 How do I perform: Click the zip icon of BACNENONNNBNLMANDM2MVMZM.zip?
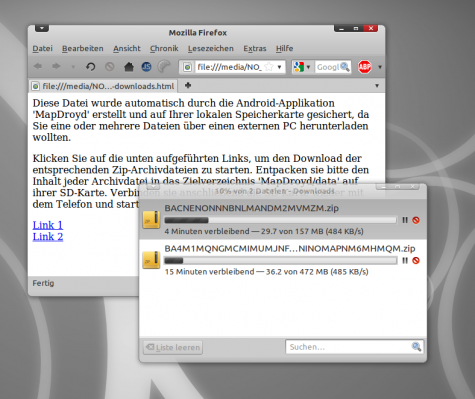click(151, 219)
